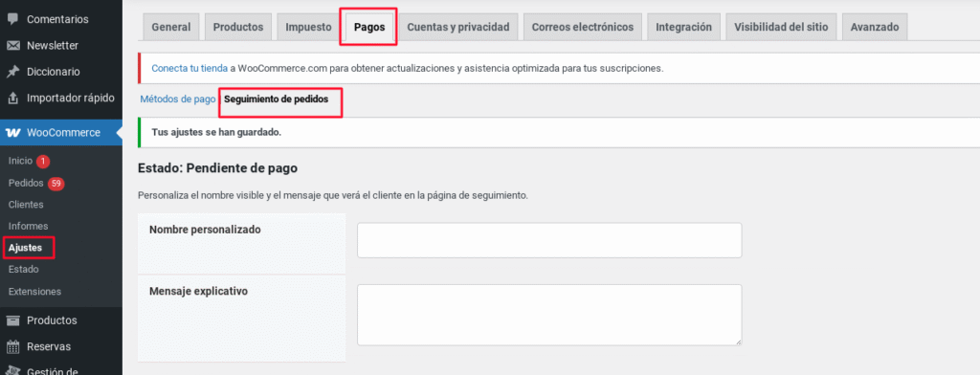Click the Diccionario pin icon
The image size is (980, 375).
[12, 72]
